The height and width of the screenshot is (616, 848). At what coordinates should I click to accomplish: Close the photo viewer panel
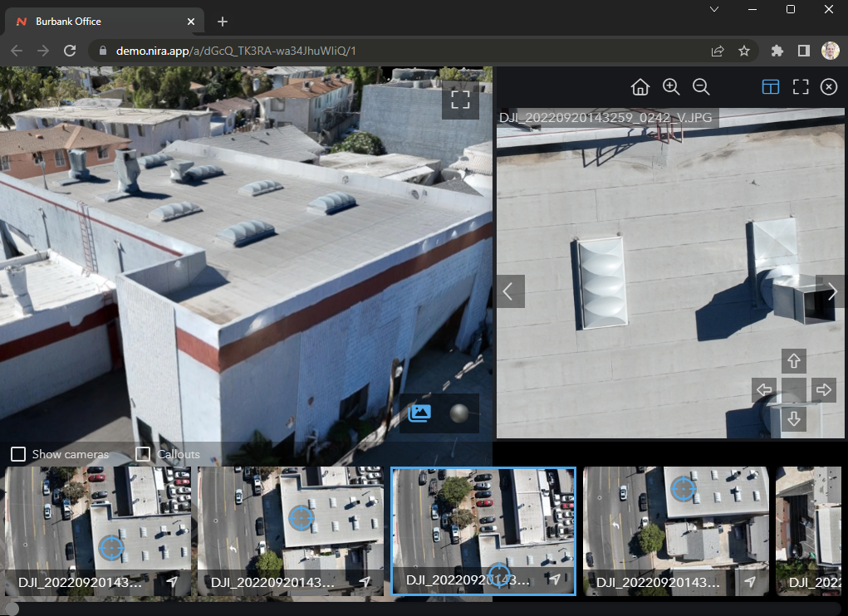tap(829, 87)
